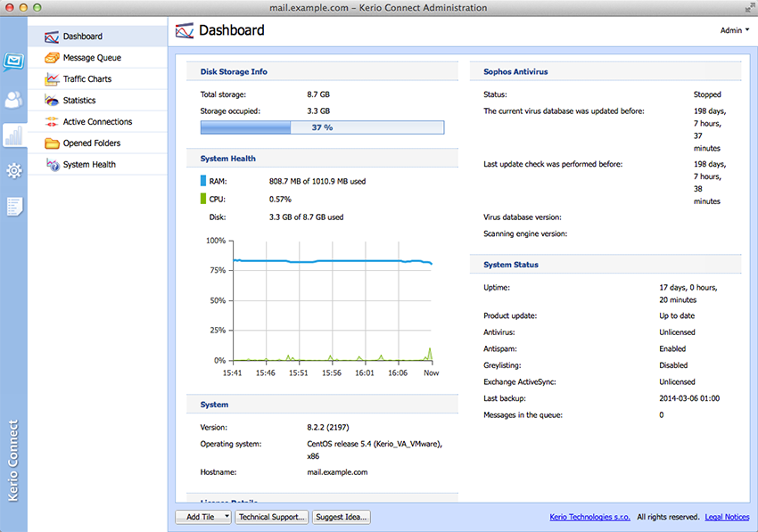
Task: Open the configuration gear icon
Action: click(13, 170)
